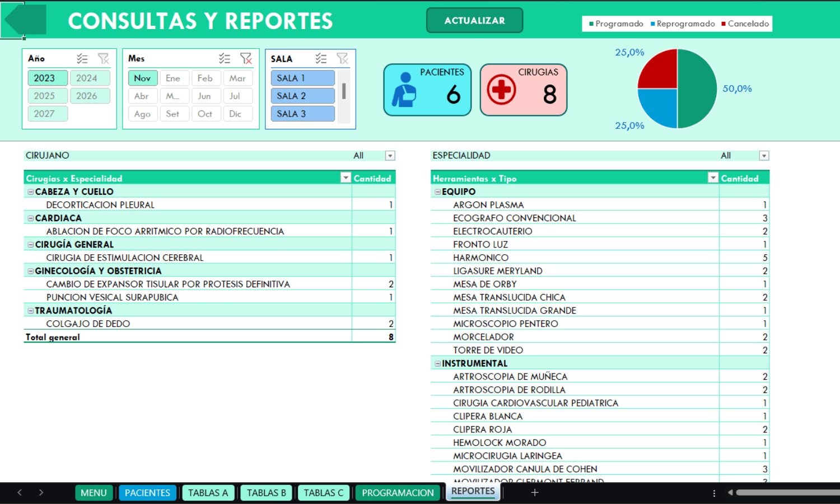The width and height of the screenshot is (840, 504).
Task: Toggle multi-select in the SALA slicer
Action: (x=321, y=58)
